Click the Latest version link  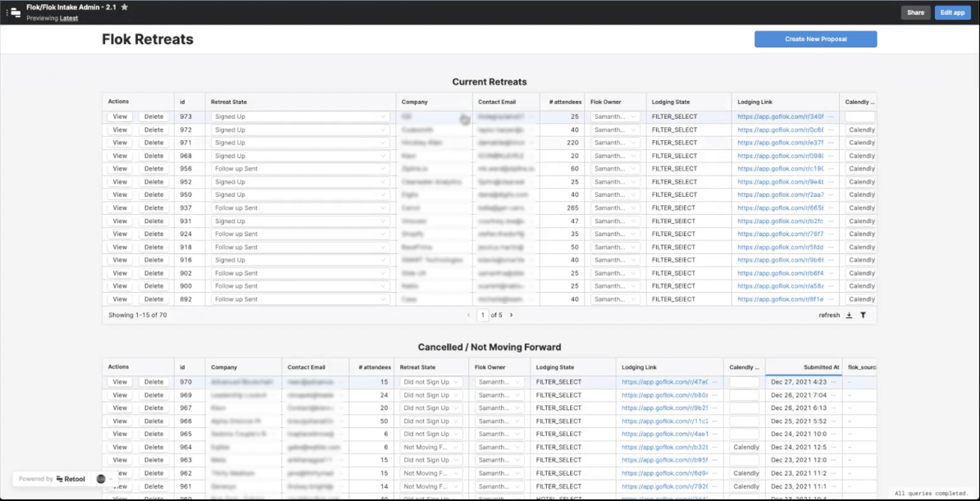pyautogui.click(x=69, y=18)
